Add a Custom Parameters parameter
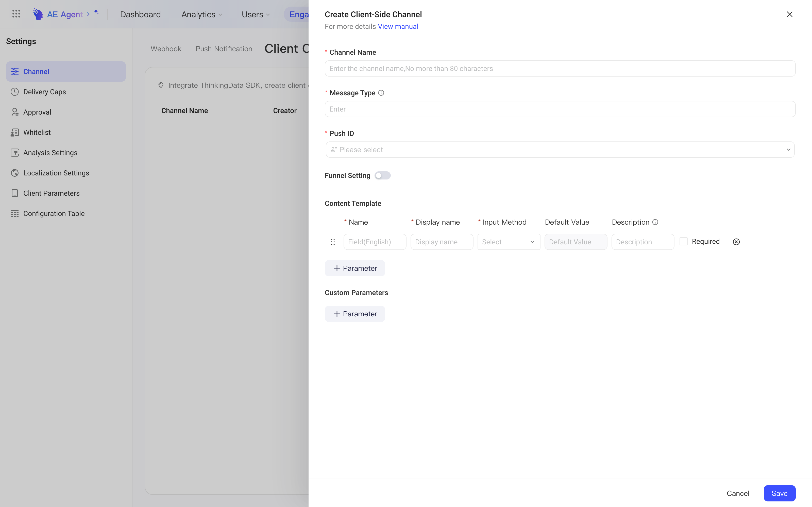This screenshot has height=507, width=812. 355,314
